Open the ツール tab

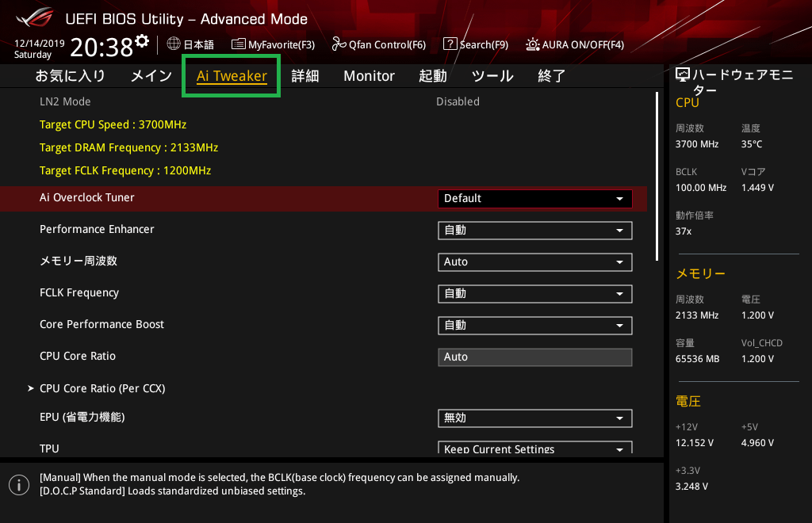[492, 76]
